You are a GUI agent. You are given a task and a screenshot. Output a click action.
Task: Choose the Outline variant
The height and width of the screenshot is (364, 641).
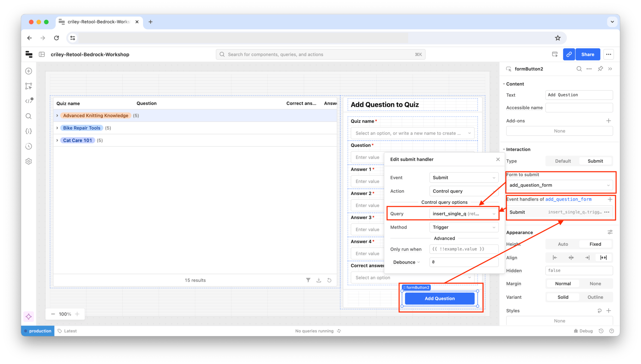[x=595, y=297]
